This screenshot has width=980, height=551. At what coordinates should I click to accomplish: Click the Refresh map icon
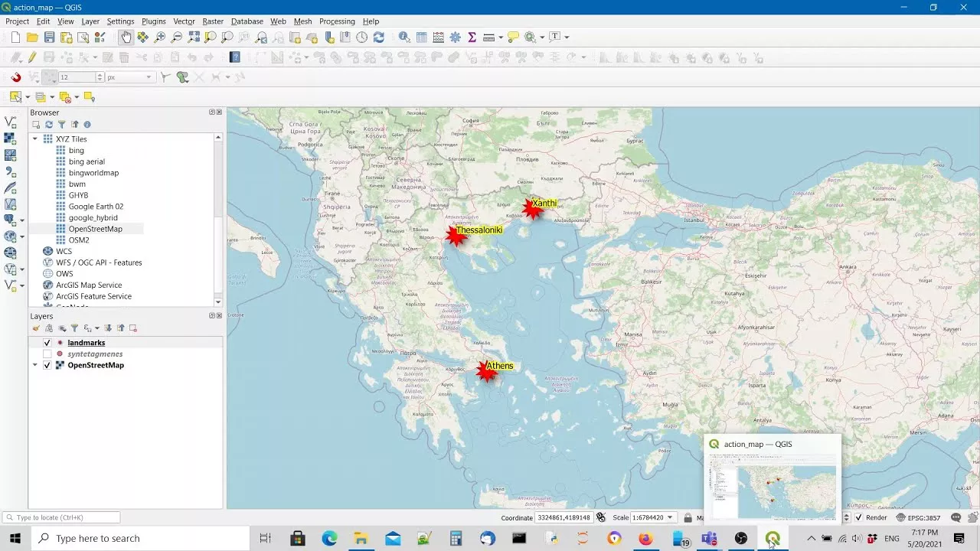tap(378, 37)
